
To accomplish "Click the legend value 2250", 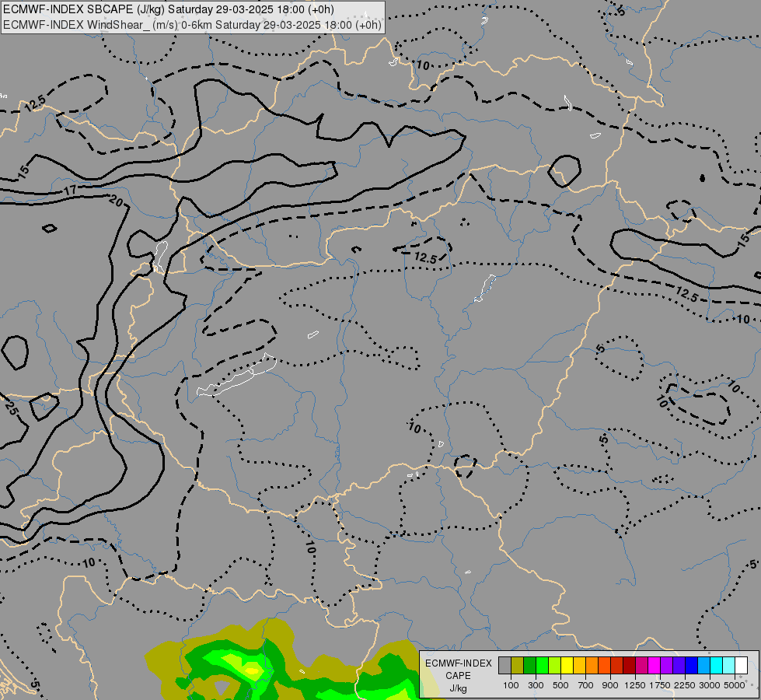I will pos(685,685).
